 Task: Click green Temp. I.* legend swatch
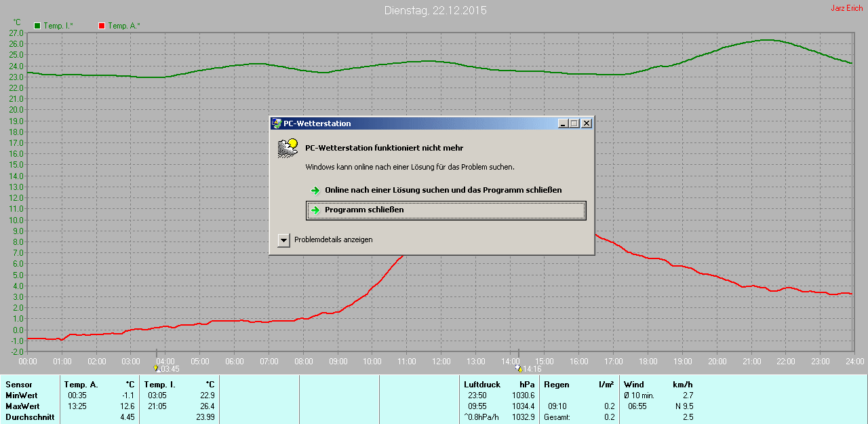37,26
